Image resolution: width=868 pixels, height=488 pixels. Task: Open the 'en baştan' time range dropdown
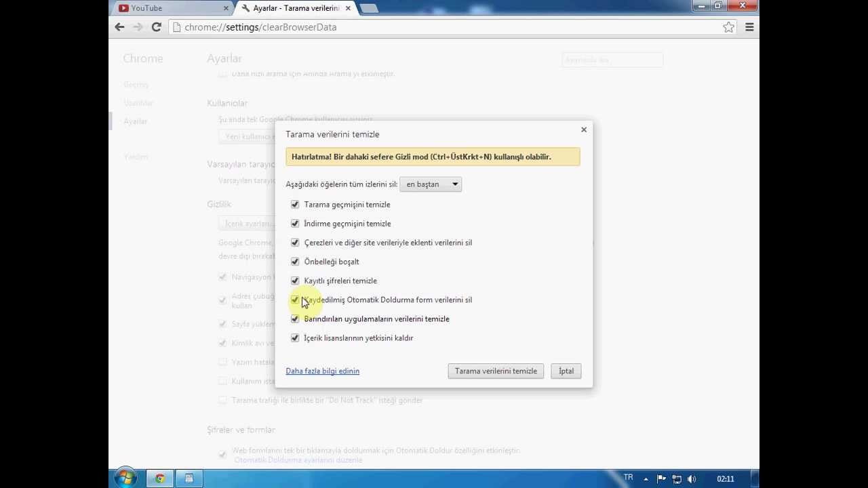coord(431,184)
